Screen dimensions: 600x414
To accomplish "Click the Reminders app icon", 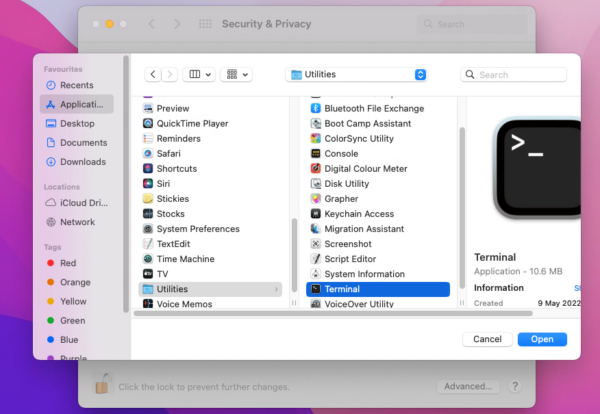I will coord(148,138).
